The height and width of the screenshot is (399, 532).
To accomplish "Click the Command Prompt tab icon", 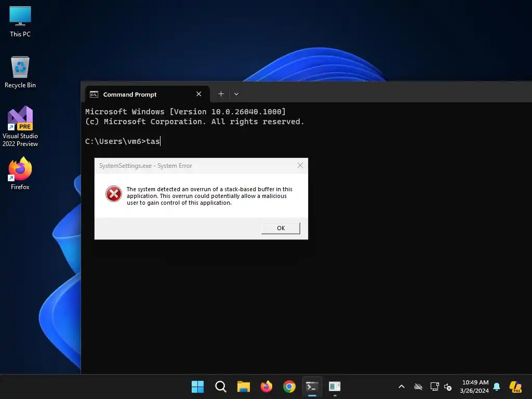I will (x=94, y=95).
